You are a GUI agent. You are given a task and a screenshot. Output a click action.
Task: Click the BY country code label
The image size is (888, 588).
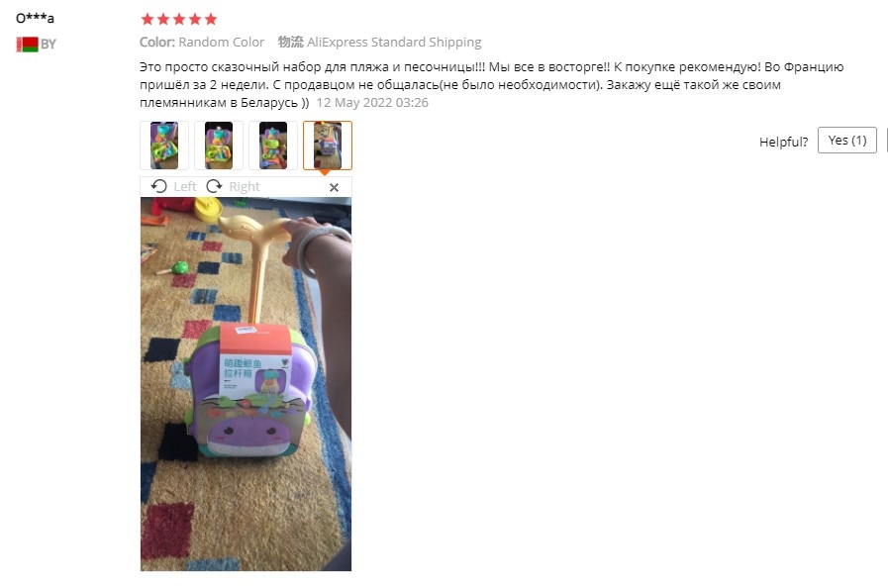[x=49, y=45]
